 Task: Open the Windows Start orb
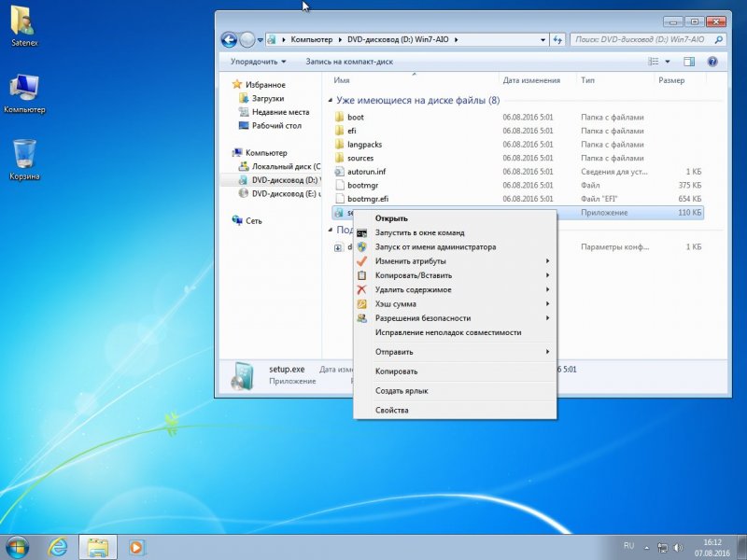(x=17, y=547)
